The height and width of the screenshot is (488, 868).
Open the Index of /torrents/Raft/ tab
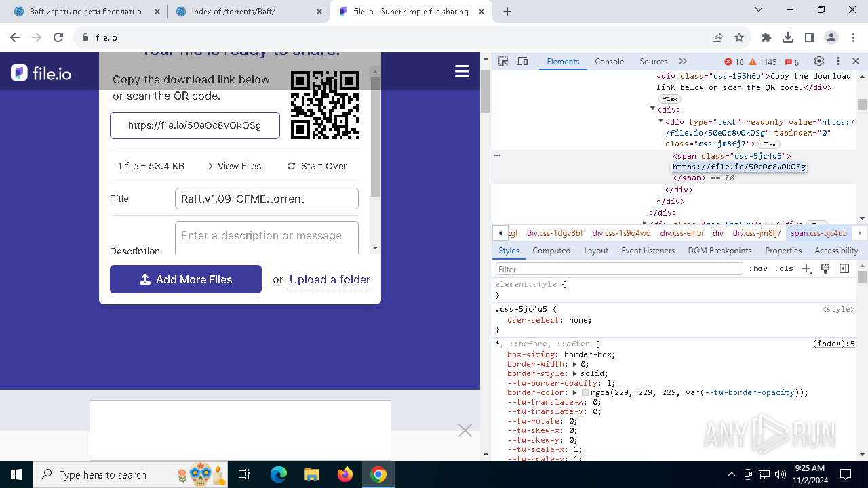(x=248, y=12)
